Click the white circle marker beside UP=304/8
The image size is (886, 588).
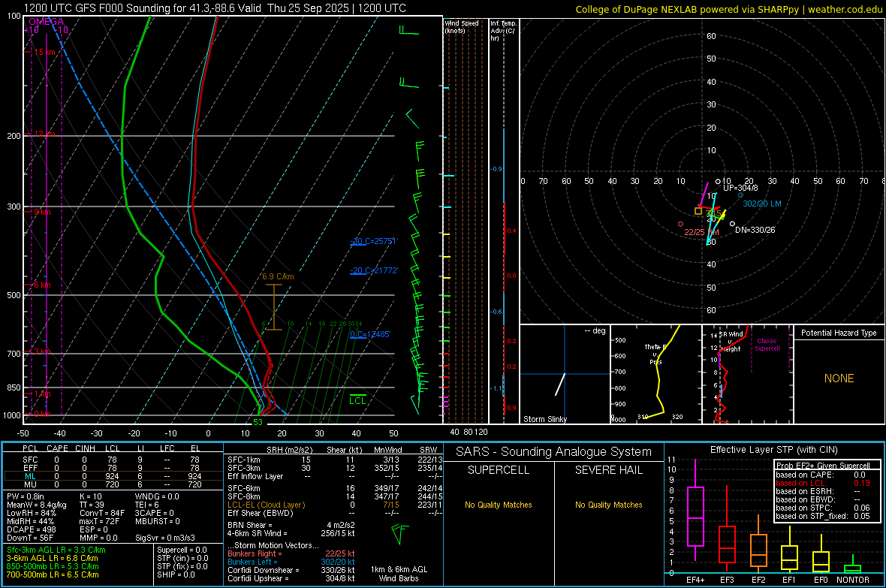(718, 182)
